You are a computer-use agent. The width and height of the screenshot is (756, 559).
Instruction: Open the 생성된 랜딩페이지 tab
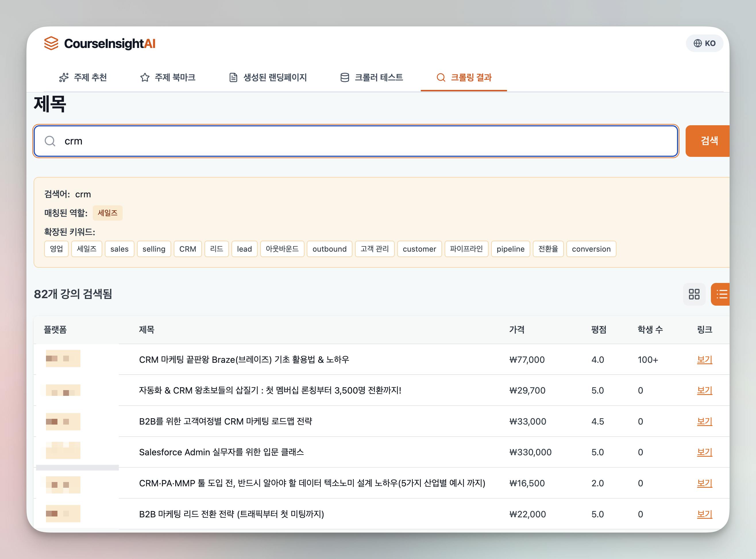(268, 78)
